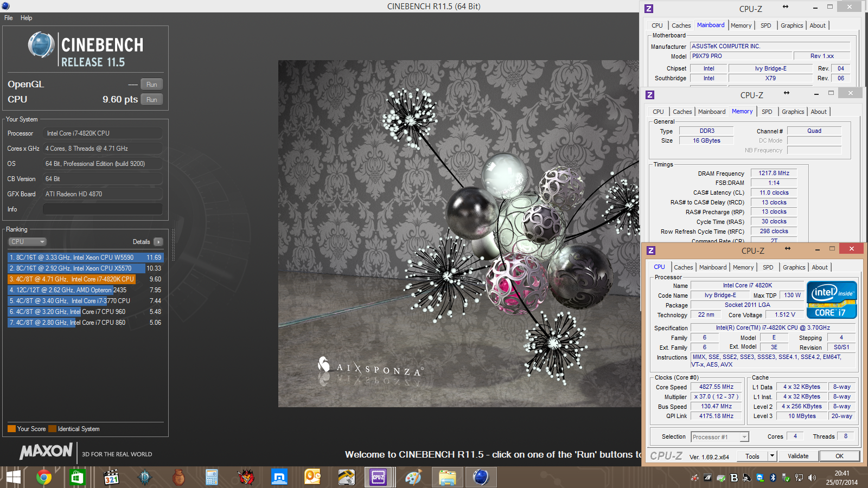Image resolution: width=868 pixels, height=488 pixels.
Task: Click the Tools button in CPU-Z
Action: pos(752,457)
